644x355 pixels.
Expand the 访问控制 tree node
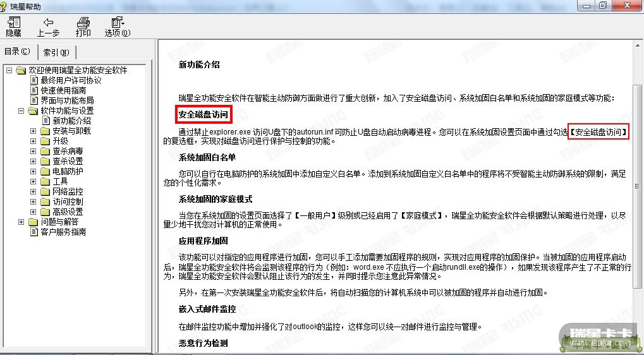pyautogui.click(x=33, y=202)
